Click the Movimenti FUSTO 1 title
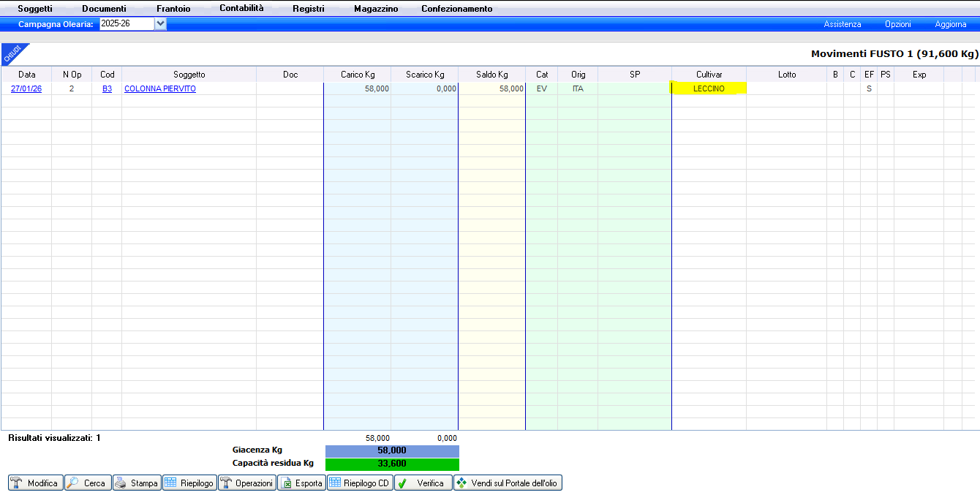This screenshot has width=980, height=495. 894,54
